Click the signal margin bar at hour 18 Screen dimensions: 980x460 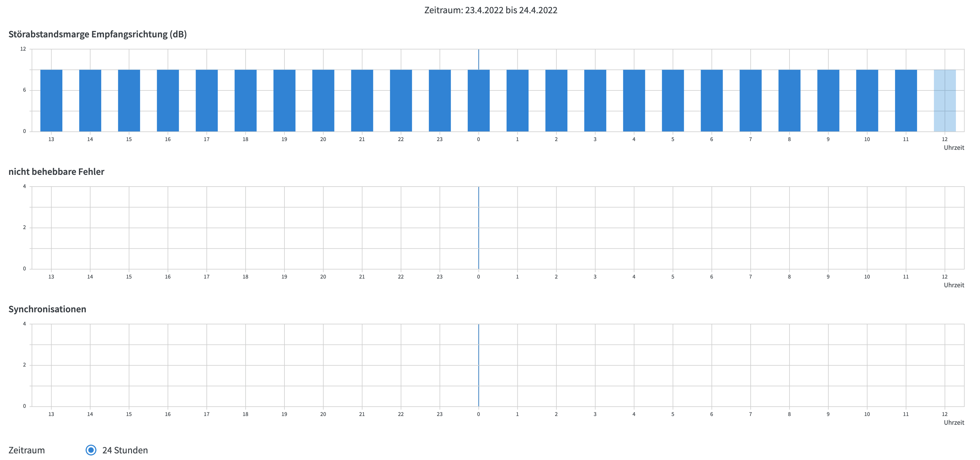245,100
